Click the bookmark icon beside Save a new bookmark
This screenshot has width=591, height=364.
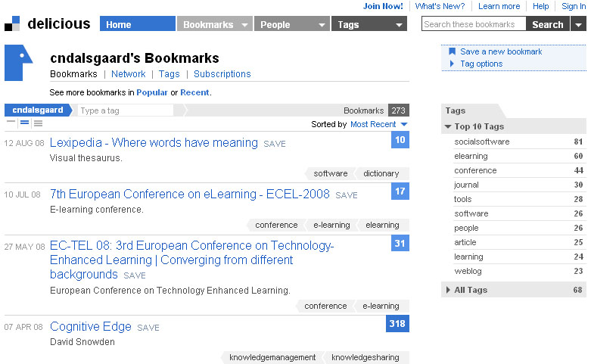[452, 51]
